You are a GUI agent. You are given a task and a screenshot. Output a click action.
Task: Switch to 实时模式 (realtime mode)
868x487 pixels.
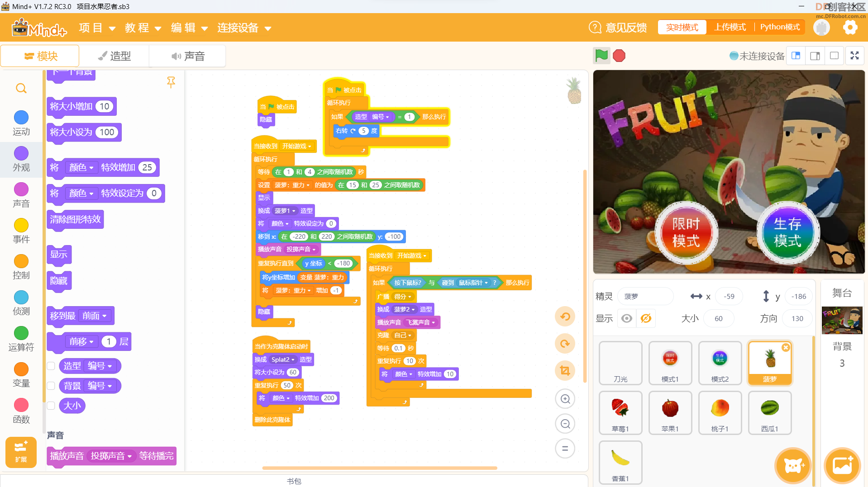click(x=682, y=27)
